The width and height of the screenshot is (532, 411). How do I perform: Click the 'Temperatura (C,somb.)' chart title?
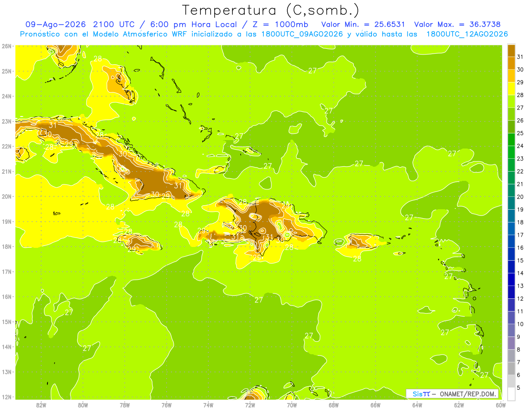click(x=271, y=10)
